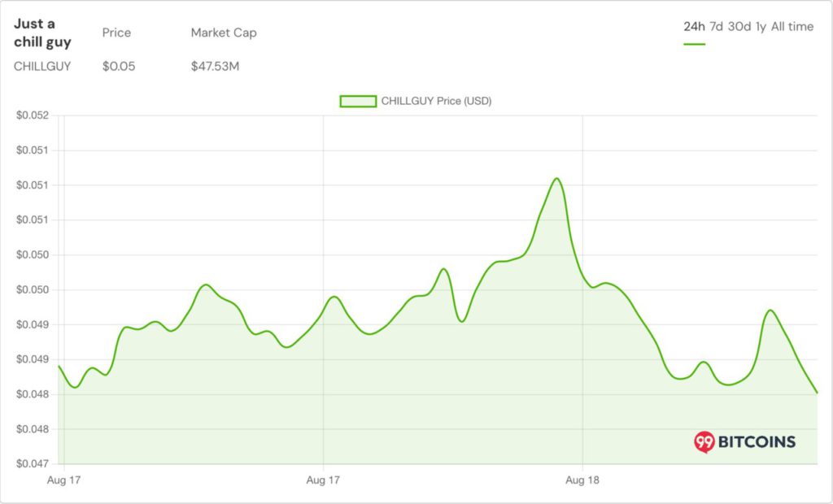The width and height of the screenshot is (833, 504).
Task: Click the price line's final right-end point
Action: point(816,393)
